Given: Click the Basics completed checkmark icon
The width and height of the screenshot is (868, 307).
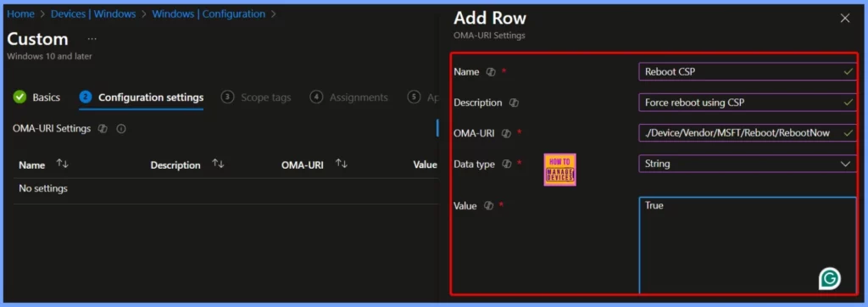Looking at the screenshot, I should tap(20, 98).
